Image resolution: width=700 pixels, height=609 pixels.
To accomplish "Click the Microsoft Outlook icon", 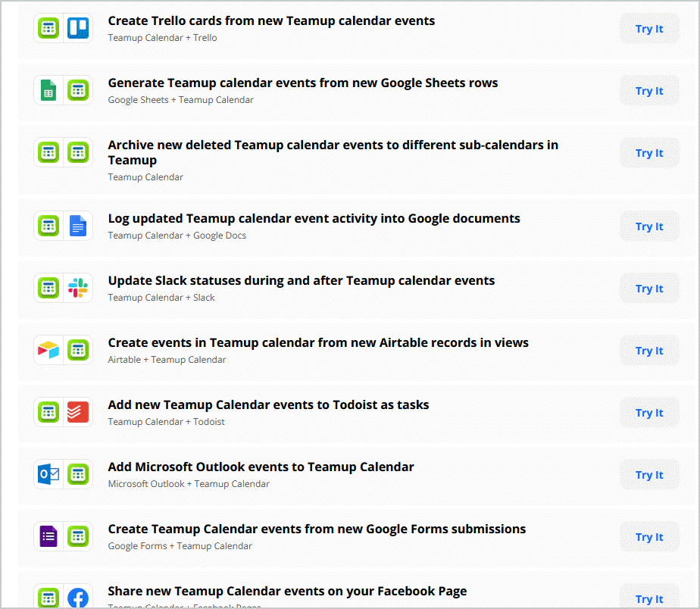I will (48, 474).
